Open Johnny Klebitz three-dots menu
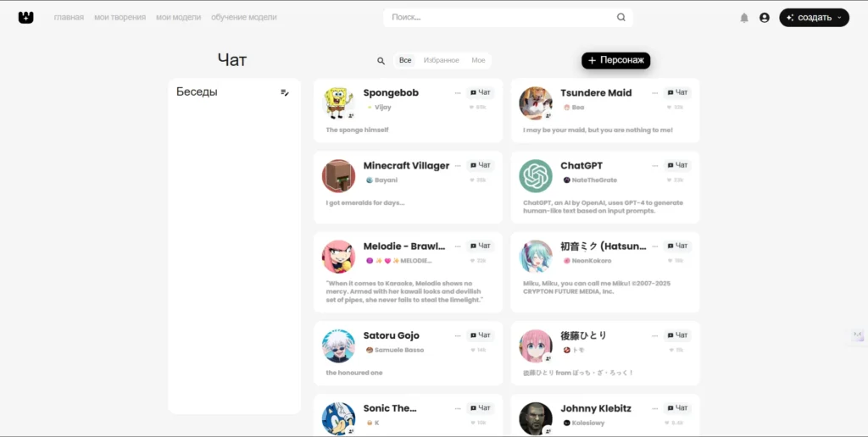This screenshot has width=868, height=437. tap(655, 408)
